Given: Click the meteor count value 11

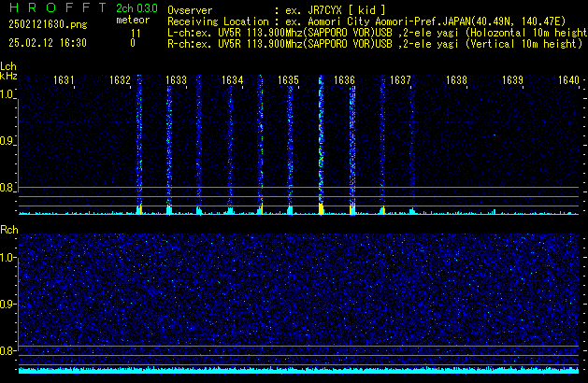Looking at the screenshot, I should click(136, 33).
